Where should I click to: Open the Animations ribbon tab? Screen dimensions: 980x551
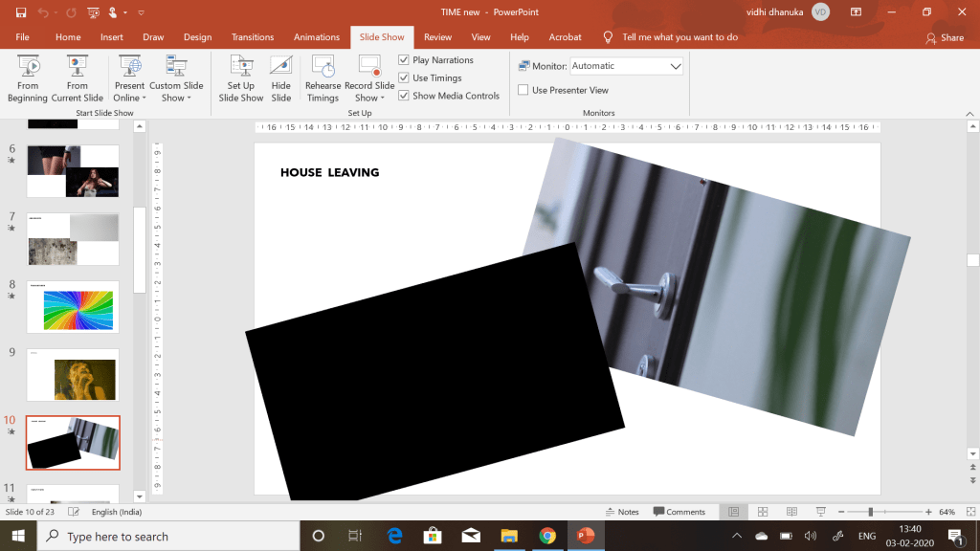point(317,37)
